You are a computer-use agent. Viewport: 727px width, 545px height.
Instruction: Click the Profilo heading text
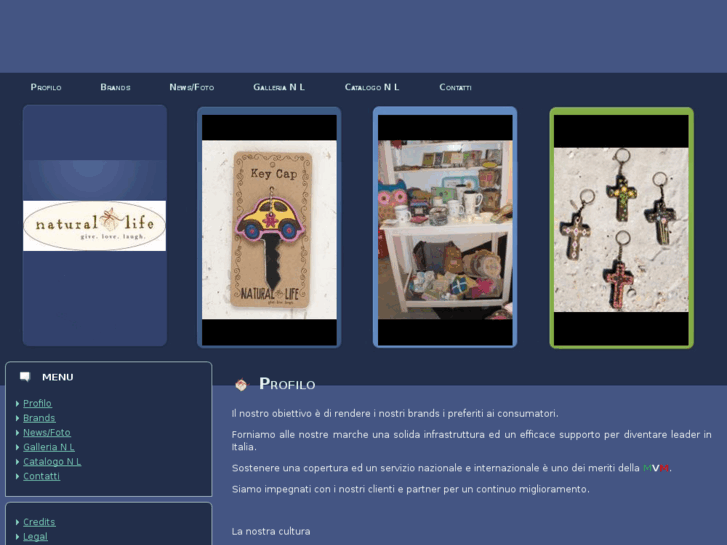coord(287,384)
